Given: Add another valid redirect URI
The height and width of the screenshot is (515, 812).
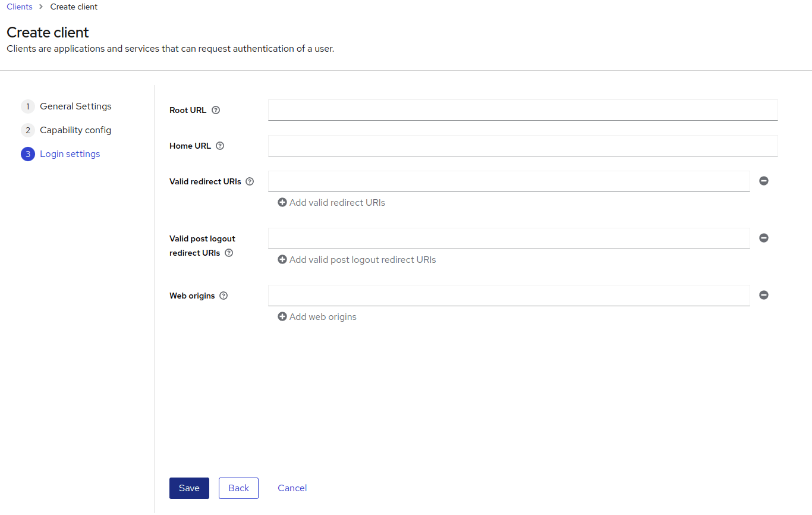Looking at the screenshot, I should (331, 202).
